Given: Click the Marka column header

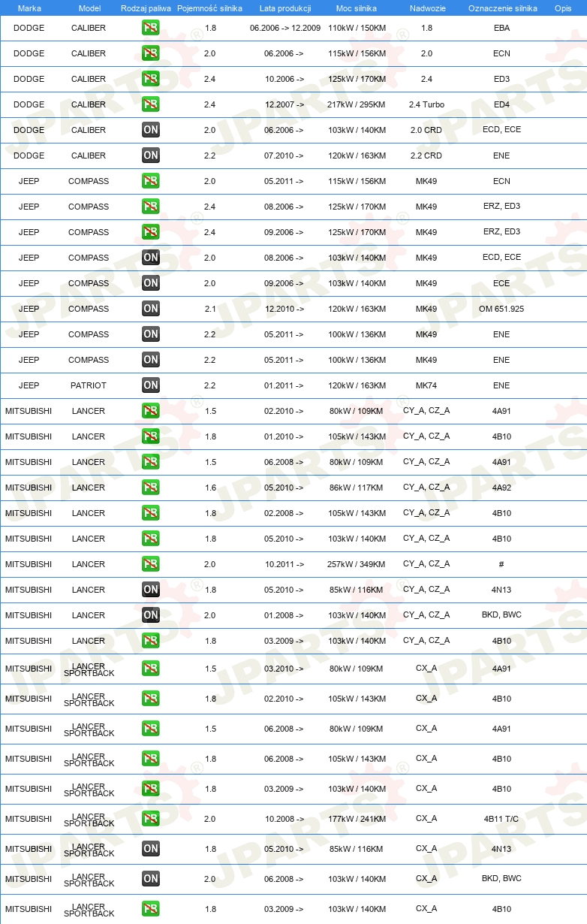Looking at the screenshot, I should tap(29, 8).
